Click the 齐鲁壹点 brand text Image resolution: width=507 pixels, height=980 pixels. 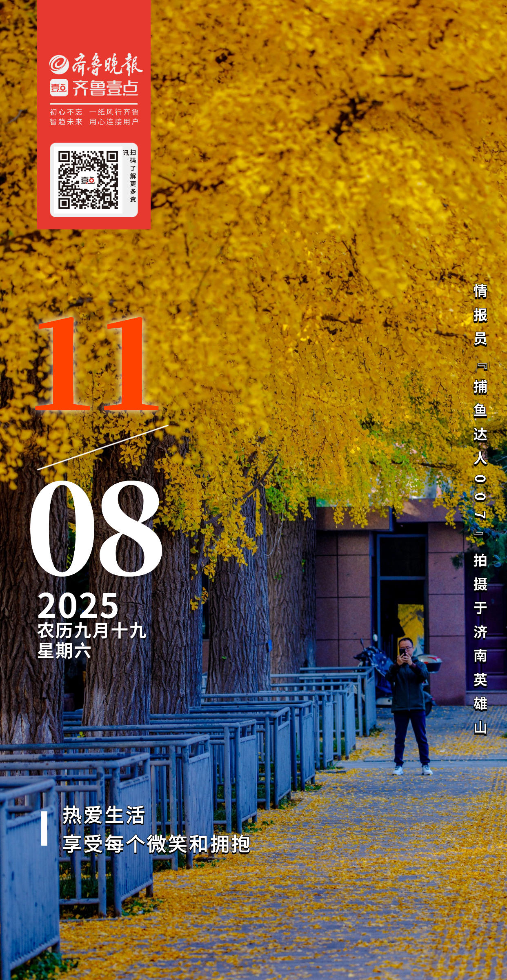coord(105,88)
